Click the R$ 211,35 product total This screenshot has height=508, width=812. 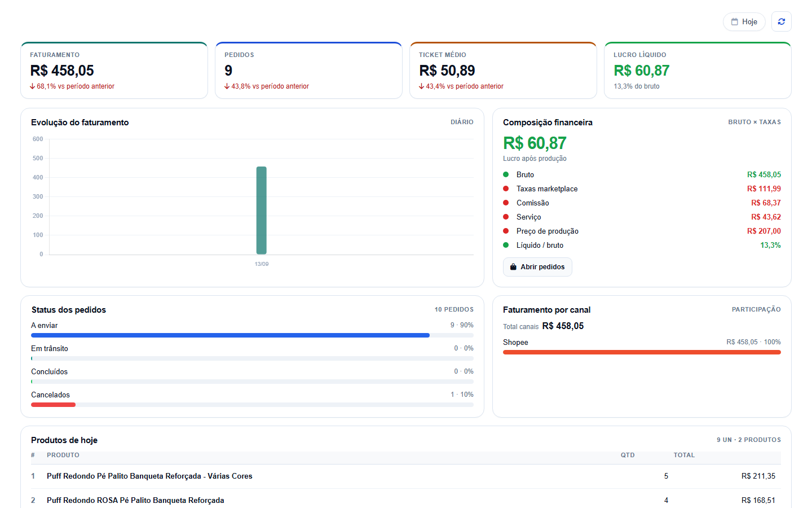point(758,476)
